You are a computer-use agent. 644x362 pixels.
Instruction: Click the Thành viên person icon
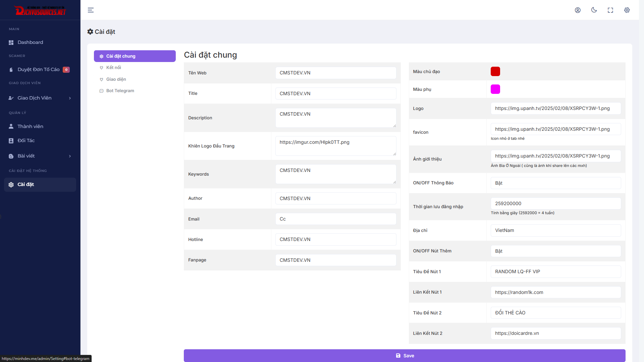(11, 126)
